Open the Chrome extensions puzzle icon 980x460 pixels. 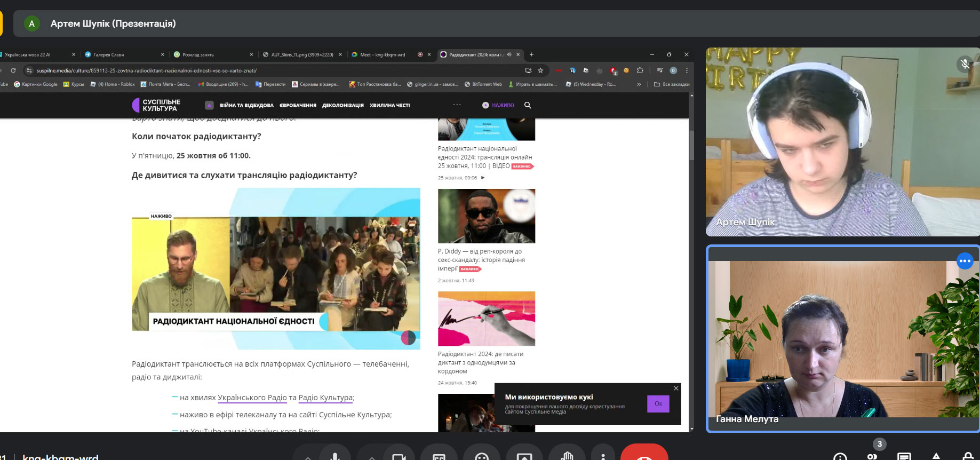point(640,70)
